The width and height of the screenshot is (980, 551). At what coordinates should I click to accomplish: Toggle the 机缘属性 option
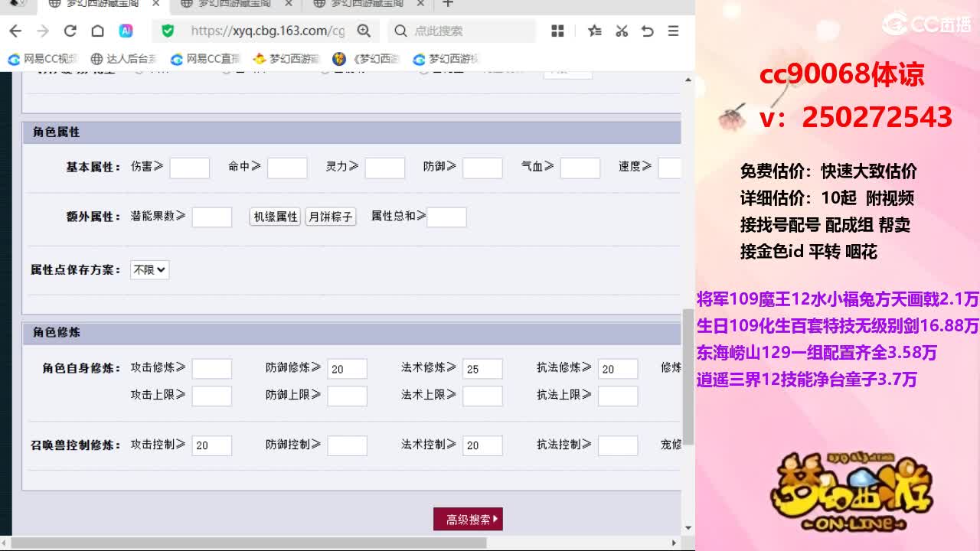coord(275,217)
